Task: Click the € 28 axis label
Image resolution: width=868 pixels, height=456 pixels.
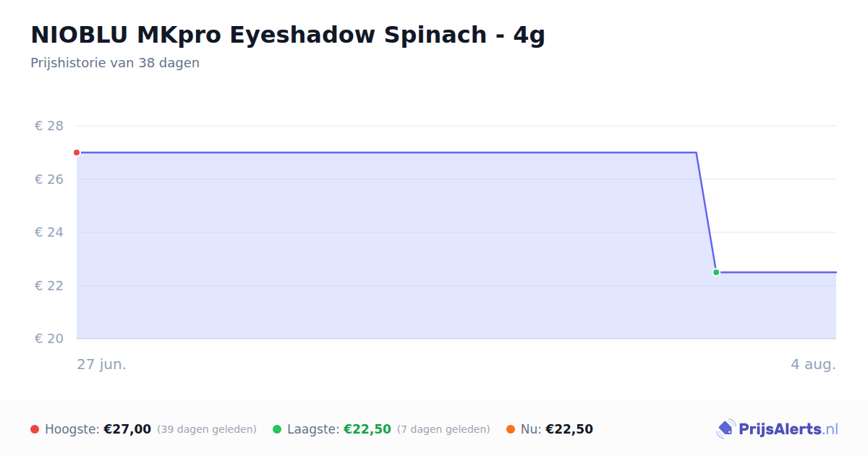Action: coord(49,126)
